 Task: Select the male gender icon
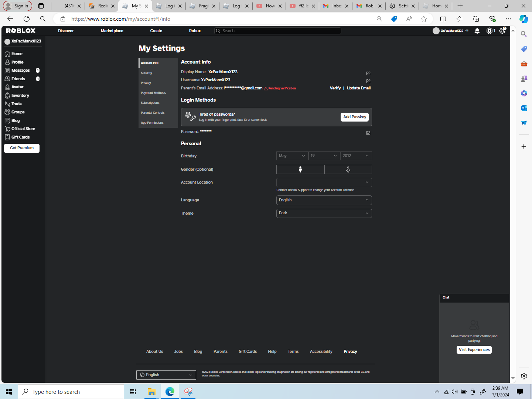[300, 169]
